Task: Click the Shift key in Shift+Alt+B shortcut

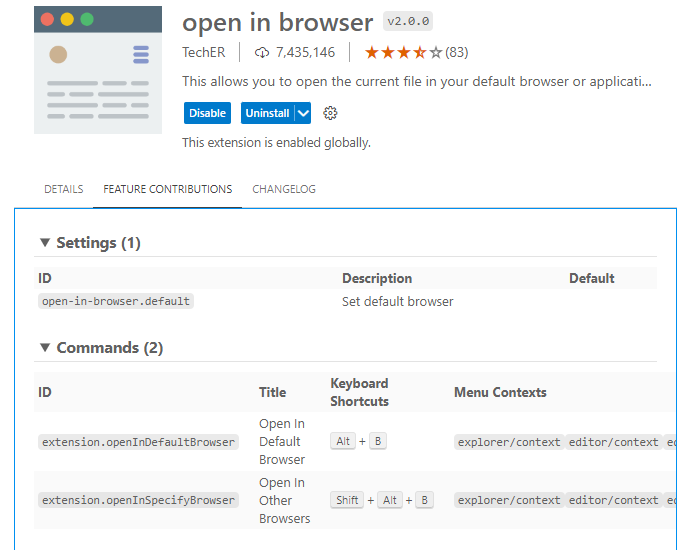Action: (x=347, y=500)
